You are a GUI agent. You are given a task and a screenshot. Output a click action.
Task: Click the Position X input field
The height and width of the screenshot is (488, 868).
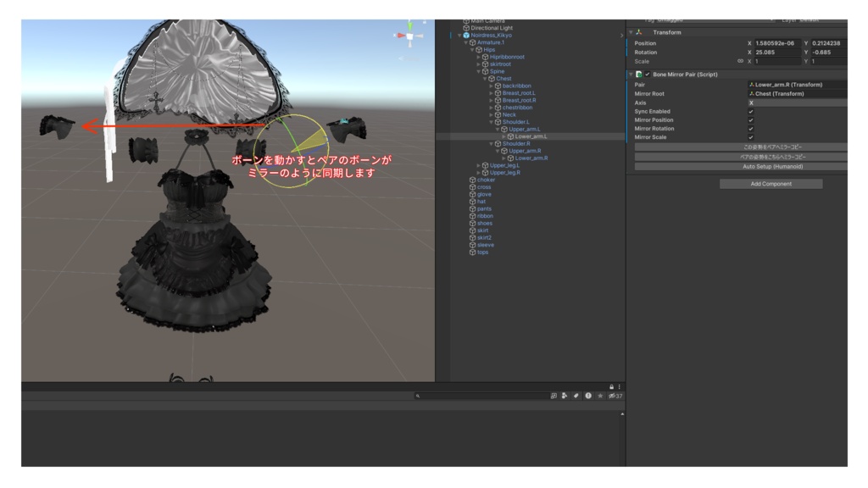pos(777,43)
